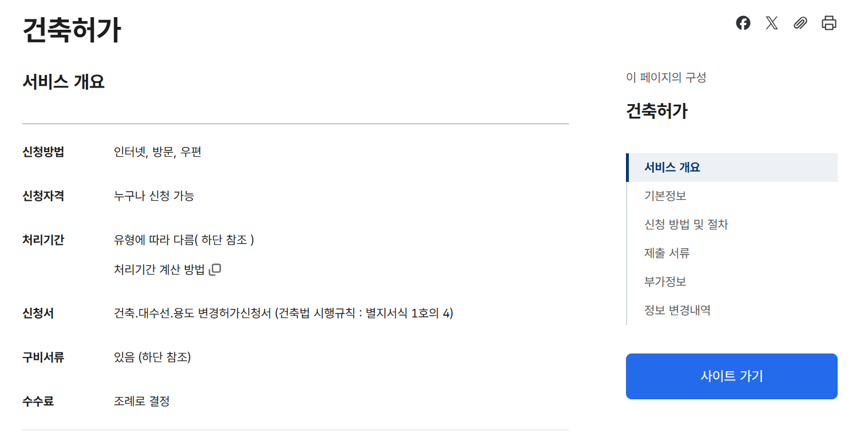Activate the print icon in the toolbar
Viewport: 868px width, 437px height.
pyautogui.click(x=828, y=23)
